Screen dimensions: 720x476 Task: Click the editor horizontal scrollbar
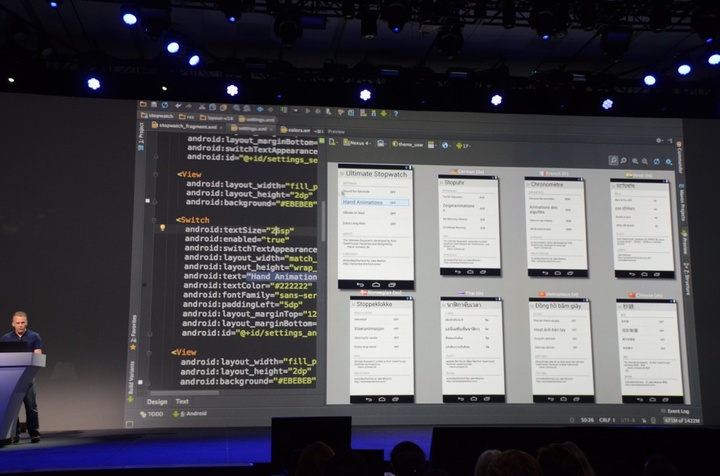coord(185,393)
